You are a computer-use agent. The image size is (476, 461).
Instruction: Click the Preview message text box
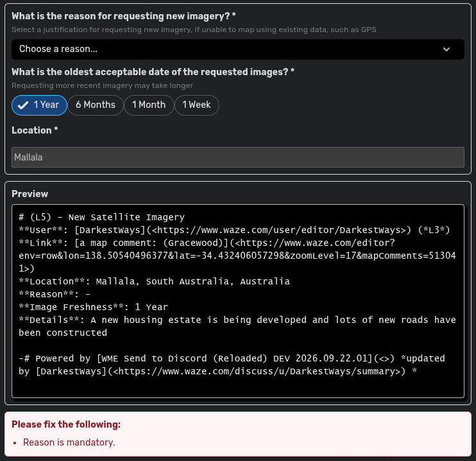(x=238, y=301)
